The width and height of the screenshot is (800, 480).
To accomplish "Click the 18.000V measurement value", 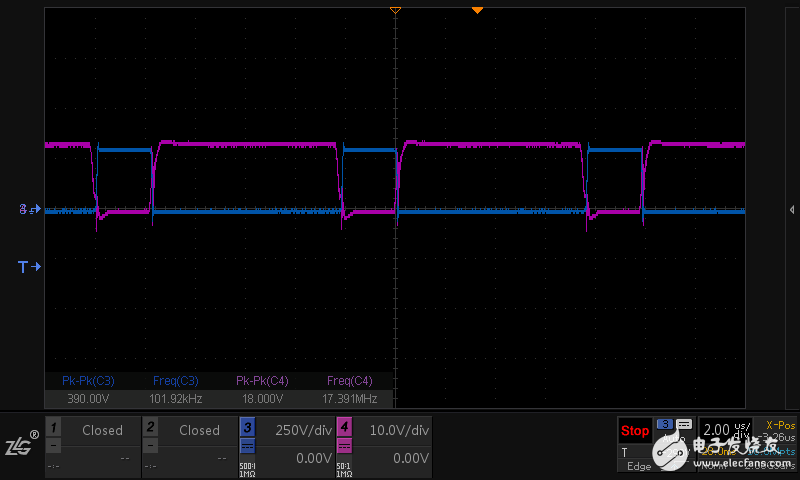I will pos(262,398).
